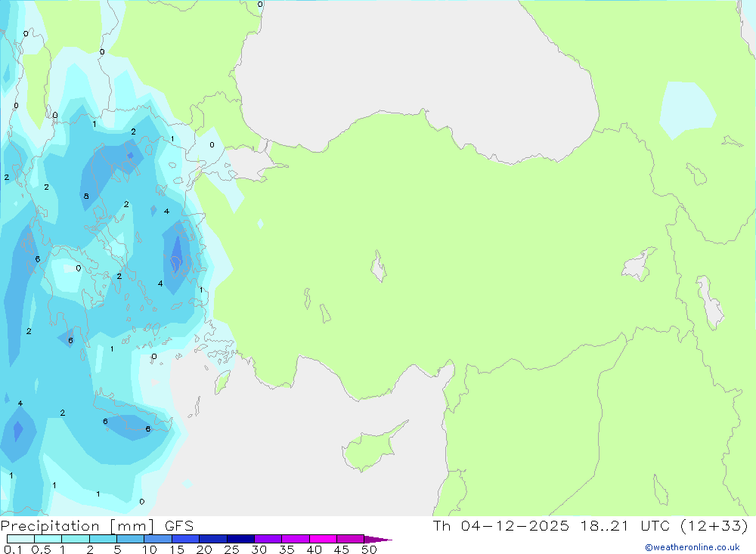Pick the 5–10 mm blue legend swatch
The width and height of the screenshot is (756, 554).
pos(130,539)
